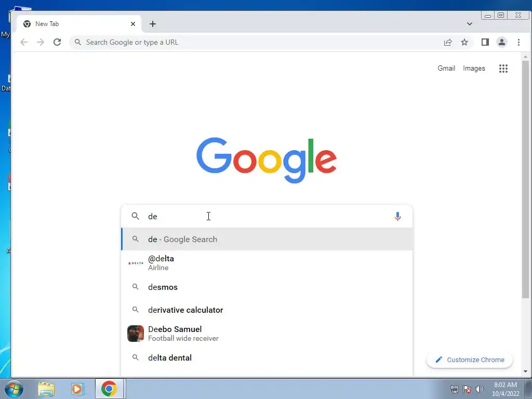Click the taskbar clock showing 8:02 AM
532x399 pixels.
tap(506, 389)
